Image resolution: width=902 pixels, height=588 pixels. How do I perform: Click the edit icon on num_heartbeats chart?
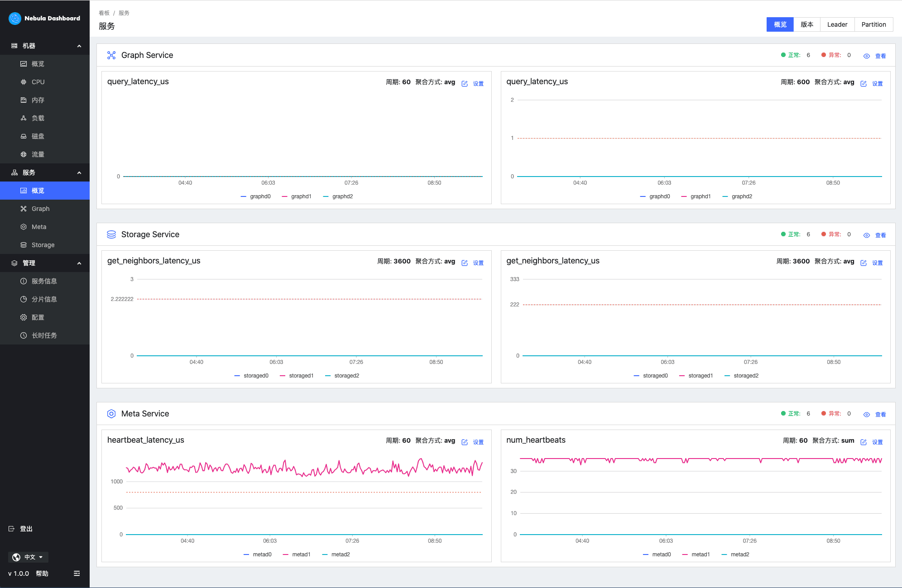[x=864, y=442]
